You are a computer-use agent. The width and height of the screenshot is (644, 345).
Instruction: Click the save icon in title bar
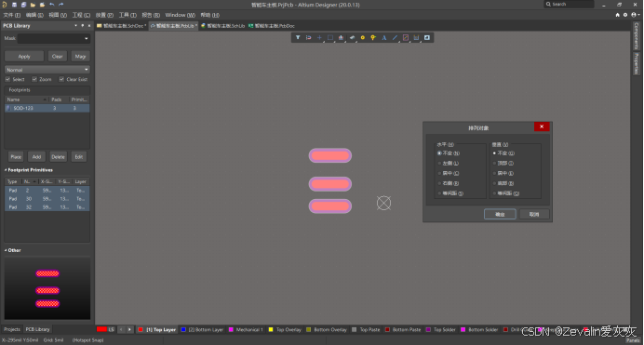point(14,5)
